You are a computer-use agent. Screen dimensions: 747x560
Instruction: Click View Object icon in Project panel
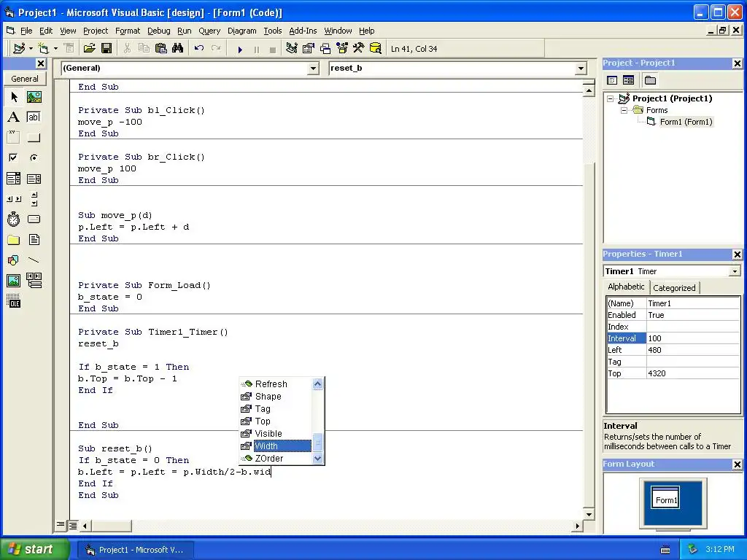(x=628, y=80)
